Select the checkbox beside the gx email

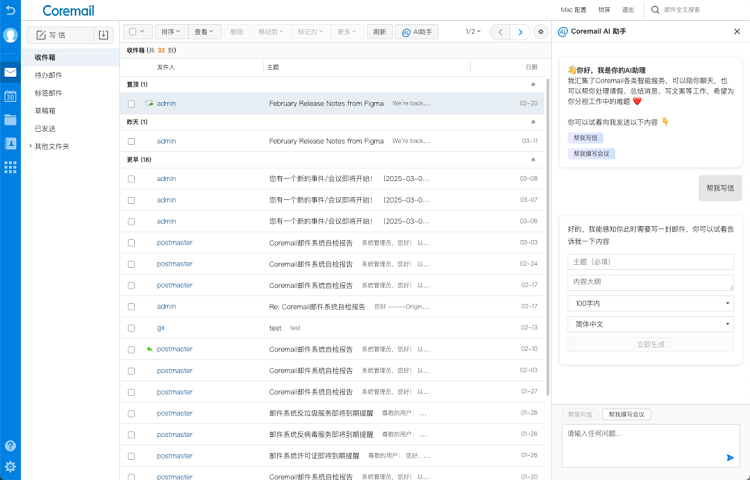(131, 328)
